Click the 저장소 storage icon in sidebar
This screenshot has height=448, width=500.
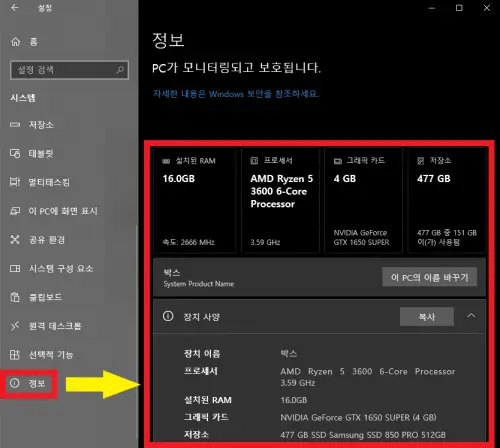point(15,125)
